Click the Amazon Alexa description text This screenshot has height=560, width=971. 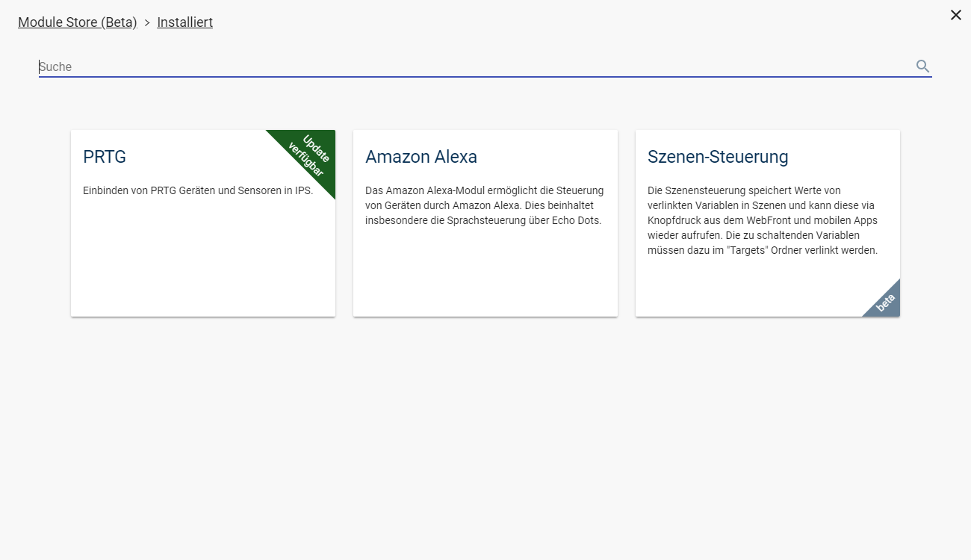(x=484, y=205)
